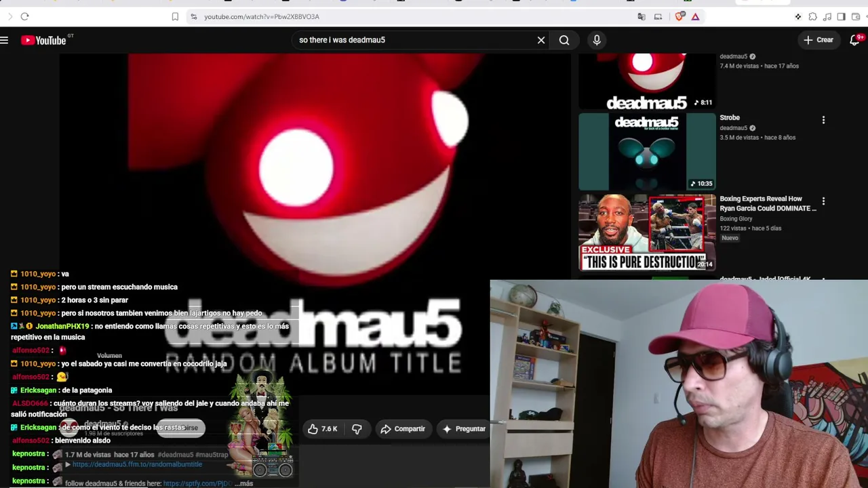Open the notifications bell

[854, 40]
